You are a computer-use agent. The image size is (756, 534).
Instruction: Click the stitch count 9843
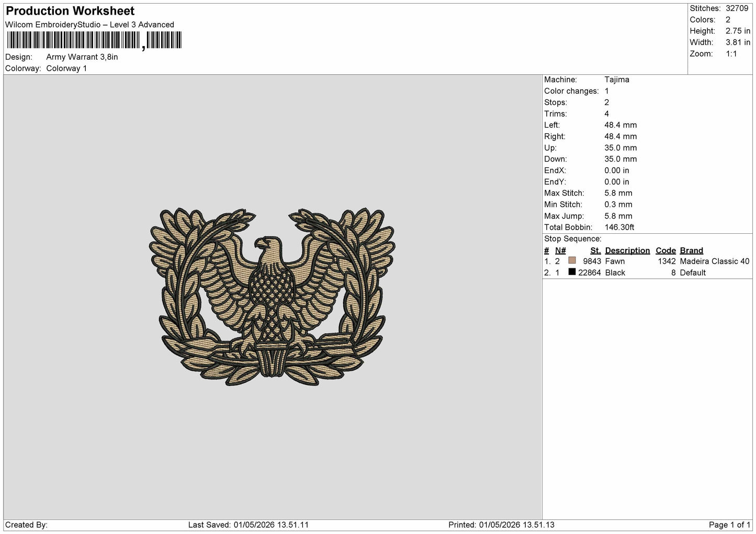pyautogui.click(x=592, y=262)
